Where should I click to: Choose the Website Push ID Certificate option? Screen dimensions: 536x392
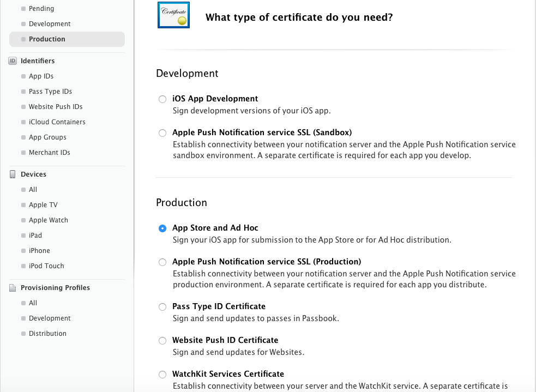[x=162, y=341]
